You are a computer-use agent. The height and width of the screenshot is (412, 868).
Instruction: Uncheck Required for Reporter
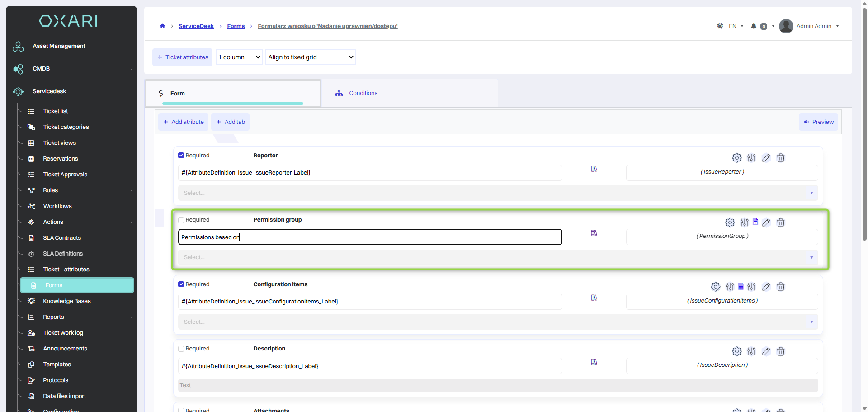[181, 156]
